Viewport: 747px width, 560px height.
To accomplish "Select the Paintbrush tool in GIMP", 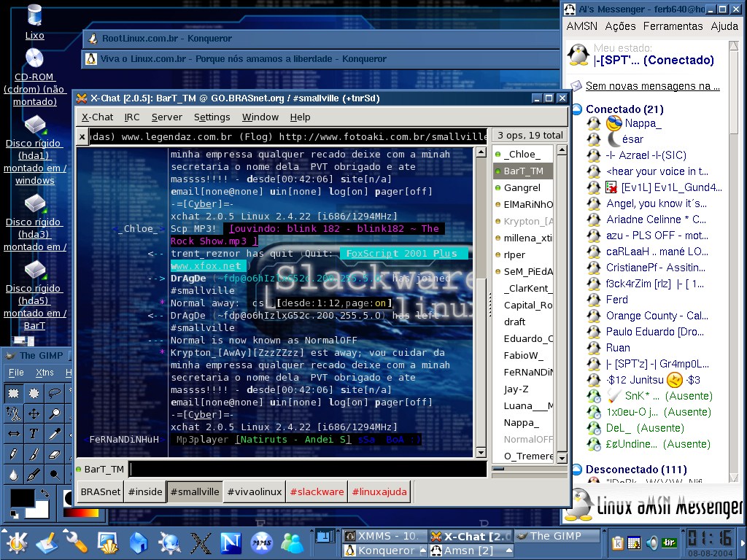I will point(34,454).
